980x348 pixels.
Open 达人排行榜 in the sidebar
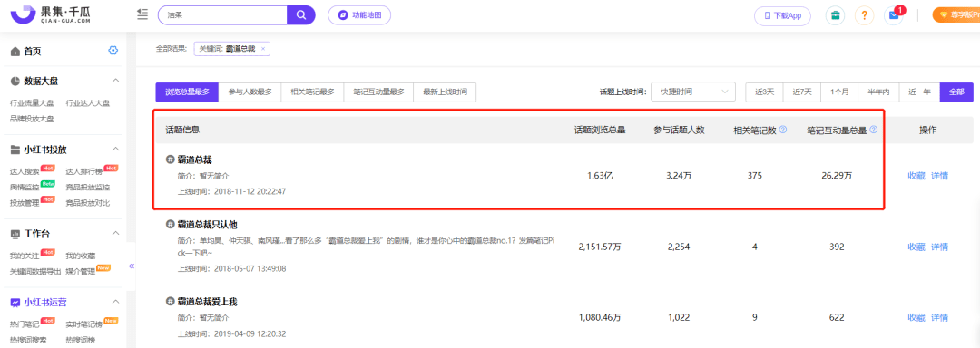pyautogui.click(x=84, y=171)
